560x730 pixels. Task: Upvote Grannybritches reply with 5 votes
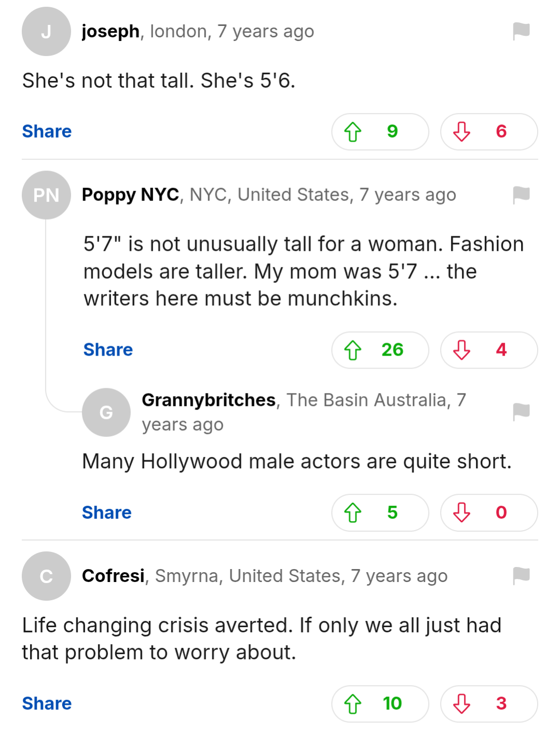(380, 512)
